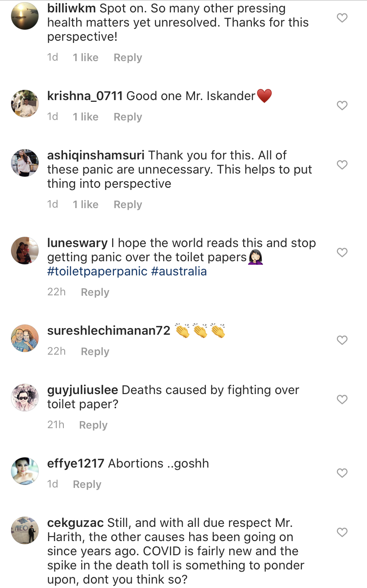Like luneswary's toilet paper comment

pyautogui.click(x=342, y=253)
